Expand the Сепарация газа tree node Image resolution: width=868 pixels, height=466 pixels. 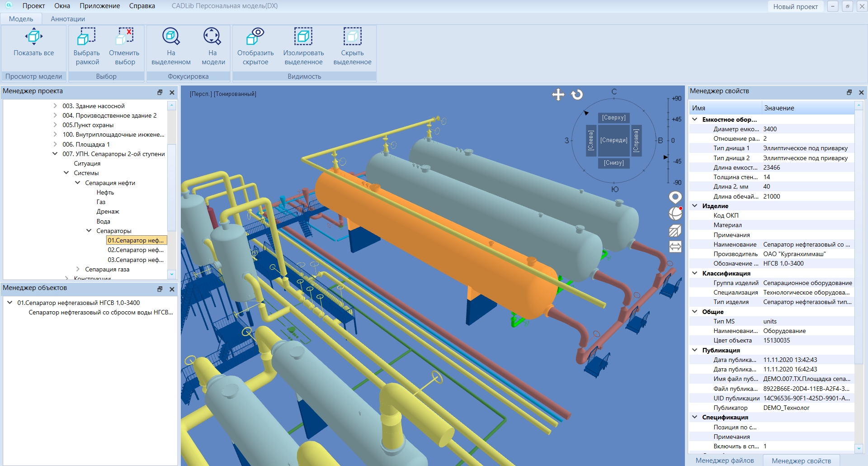tap(78, 269)
